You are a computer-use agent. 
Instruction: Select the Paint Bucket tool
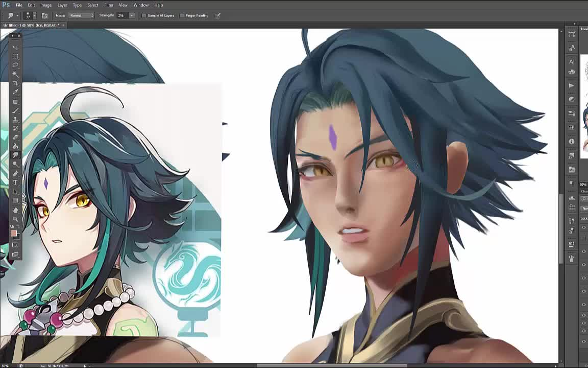[x=15, y=147]
